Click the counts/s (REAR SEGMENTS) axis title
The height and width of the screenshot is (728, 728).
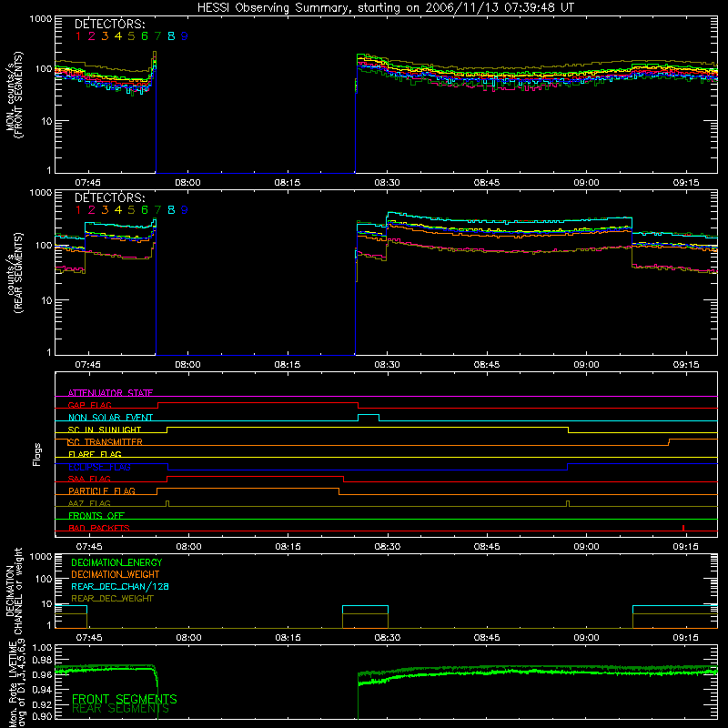point(15,273)
